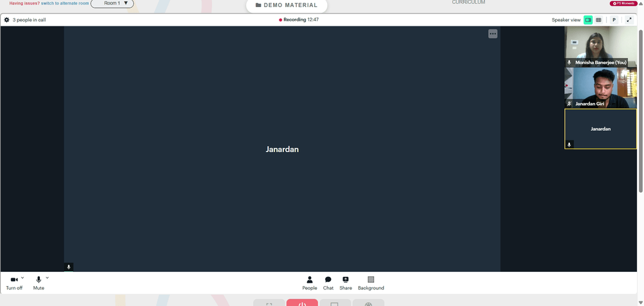Screen dimensions: 644x306
Task: Click the page vertical scrollbar
Action: tap(641, 110)
